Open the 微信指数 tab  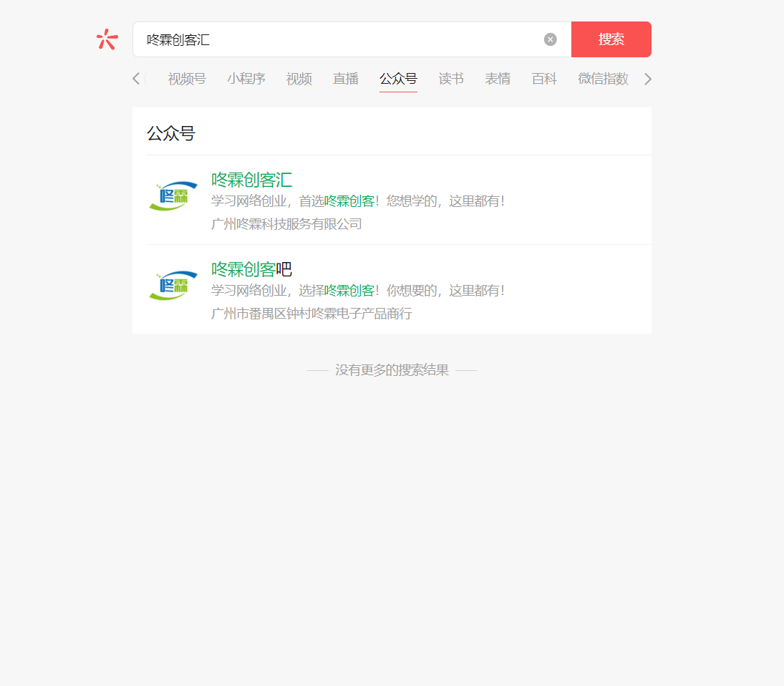click(603, 79)
